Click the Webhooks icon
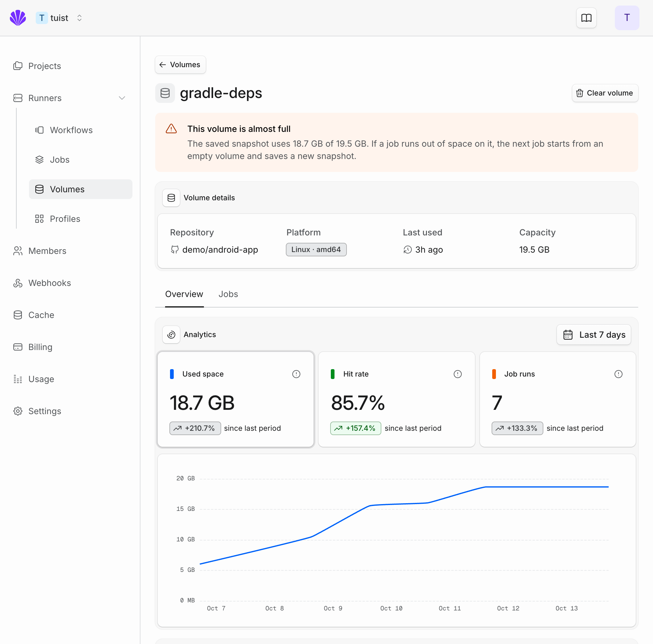The height and width of the screenshot is (644, 653). tap(18, 283)
